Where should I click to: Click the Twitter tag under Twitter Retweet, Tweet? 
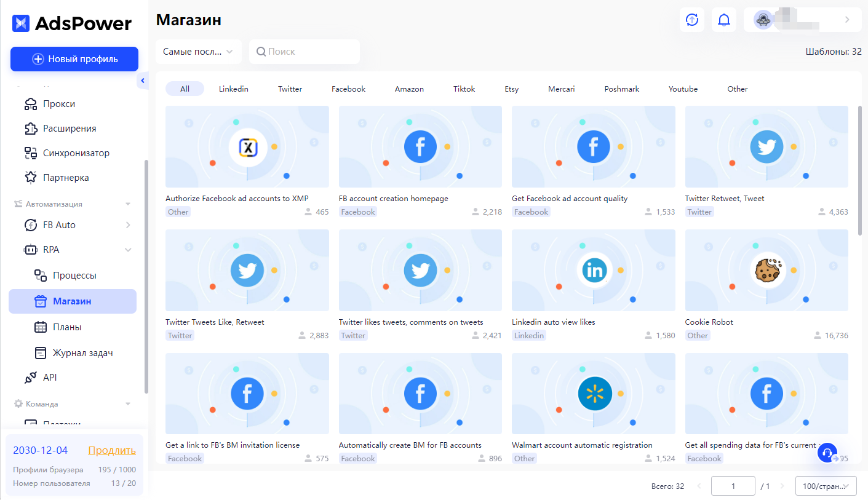(699, 212)
